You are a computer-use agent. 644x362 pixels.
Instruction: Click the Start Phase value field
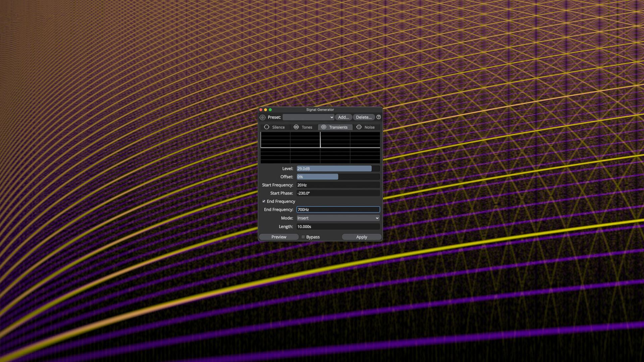pos(338,193)
